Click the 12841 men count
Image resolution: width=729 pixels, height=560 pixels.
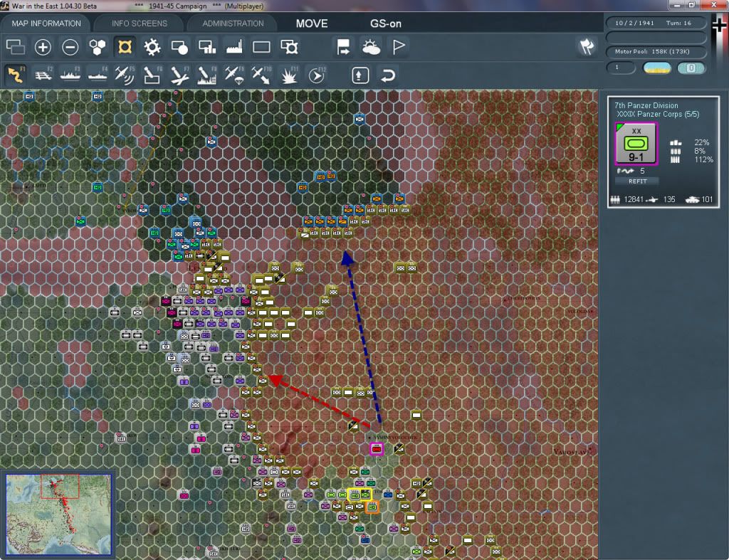click(x=634, y=199)
